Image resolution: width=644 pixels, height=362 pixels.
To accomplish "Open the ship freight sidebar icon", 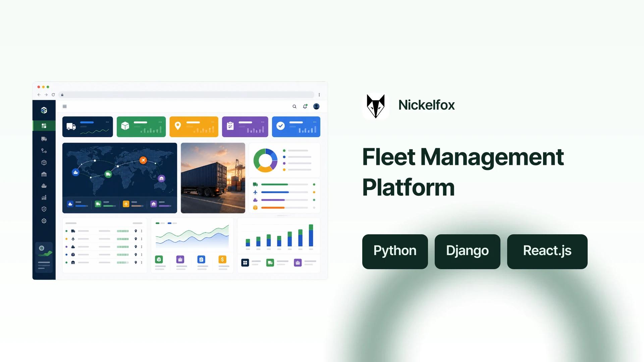I will [x=44, y=186].
